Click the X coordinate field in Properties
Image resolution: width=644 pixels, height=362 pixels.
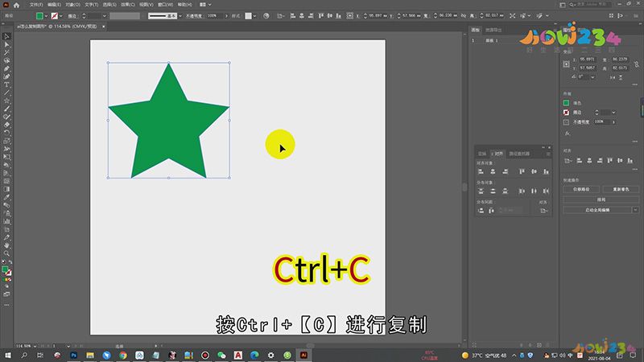pos(587,60)
